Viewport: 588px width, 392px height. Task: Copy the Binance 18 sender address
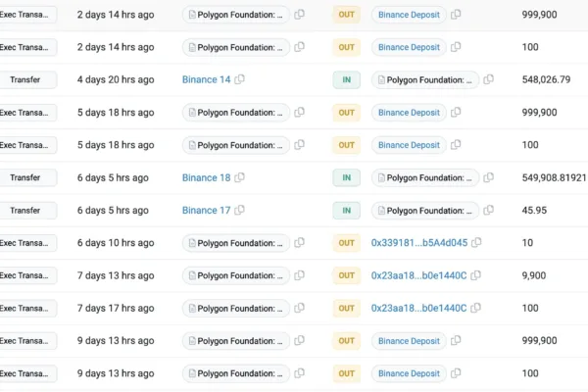coord(239,177)
